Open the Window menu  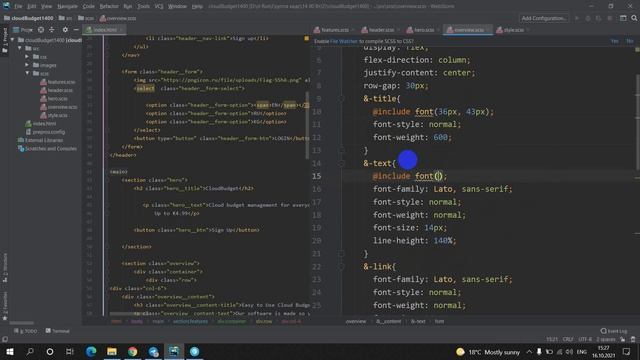coord(177,6)
